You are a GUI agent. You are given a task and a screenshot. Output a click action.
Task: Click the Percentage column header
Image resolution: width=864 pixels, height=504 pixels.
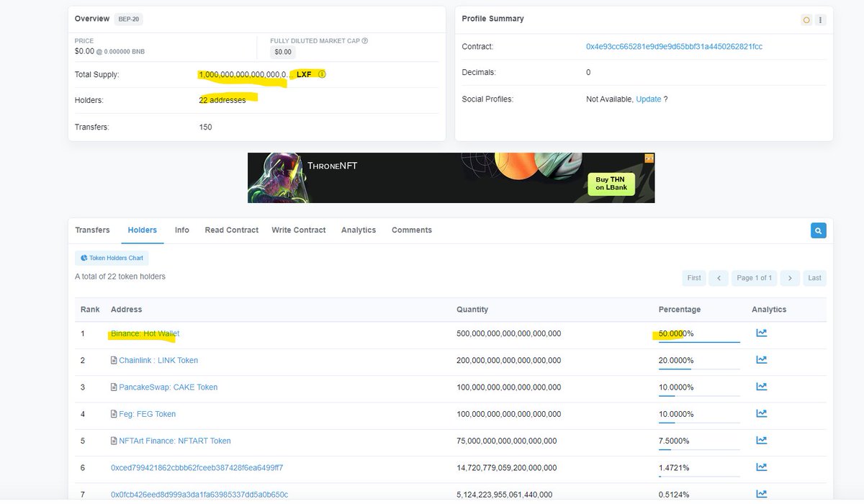[x=679, y=309]
